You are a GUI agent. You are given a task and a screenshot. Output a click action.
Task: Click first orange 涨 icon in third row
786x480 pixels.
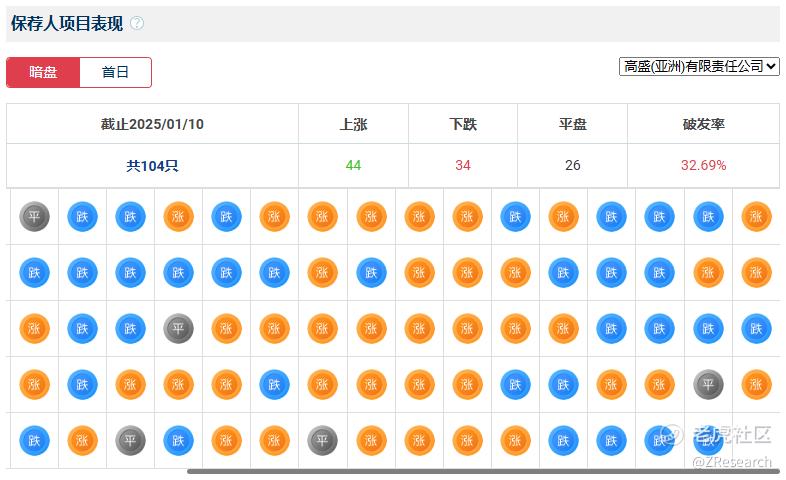coord(35,328)
